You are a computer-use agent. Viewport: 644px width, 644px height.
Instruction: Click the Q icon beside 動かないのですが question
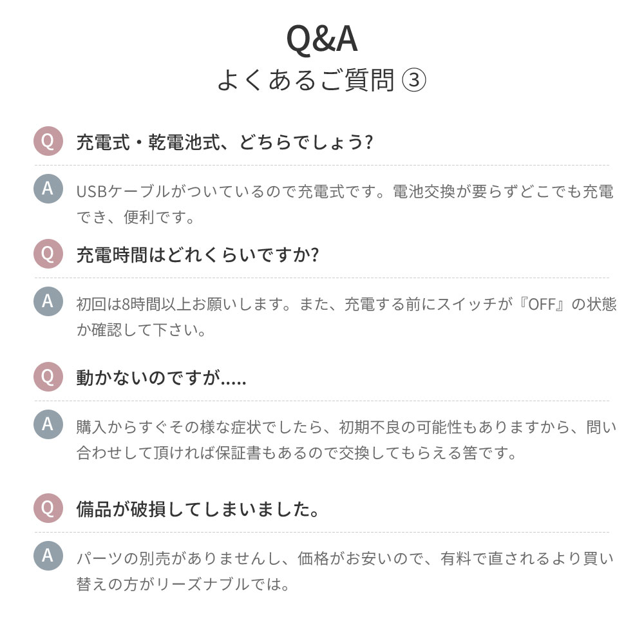[48, 377]
